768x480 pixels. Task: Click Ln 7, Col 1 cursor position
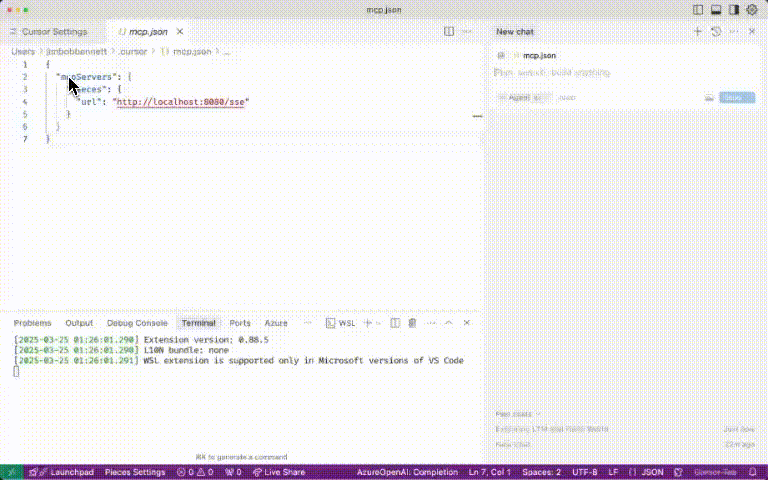[x=490, y=472]
